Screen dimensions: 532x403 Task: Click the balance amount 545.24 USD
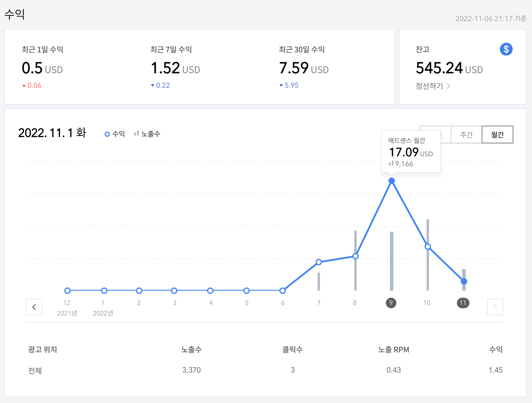pyautogui.click(x=449, y=68)
